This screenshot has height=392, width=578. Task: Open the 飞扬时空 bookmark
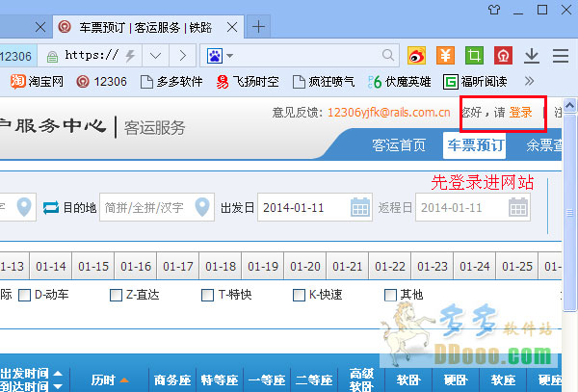click(x=248, y=82)
